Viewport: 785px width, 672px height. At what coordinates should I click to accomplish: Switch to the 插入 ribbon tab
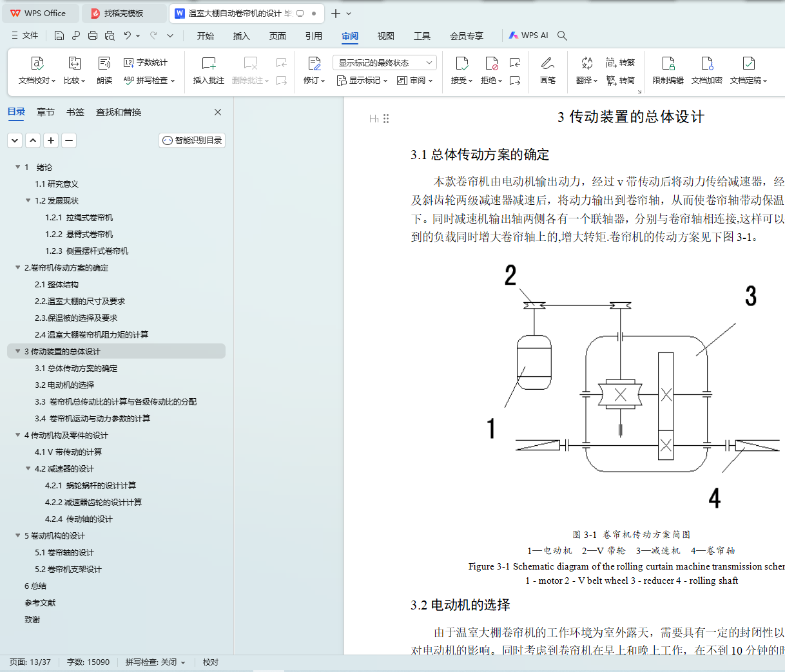[x=242, y=36]
